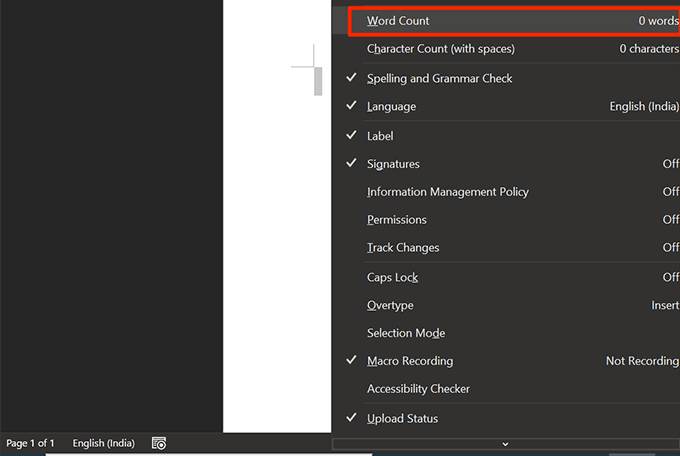Select the Permissions menu entry
Image resolution: width=680 pixels, height=456 pixels.
(396, 220)
